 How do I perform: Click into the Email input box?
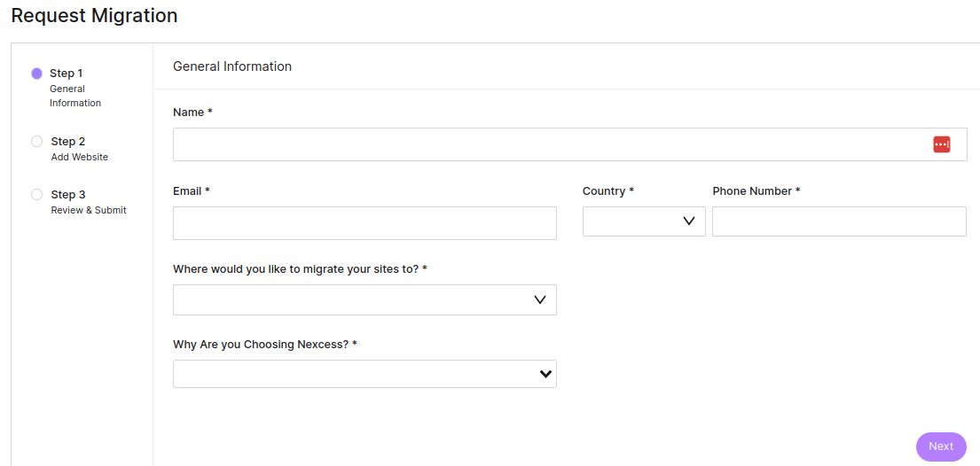365,223
